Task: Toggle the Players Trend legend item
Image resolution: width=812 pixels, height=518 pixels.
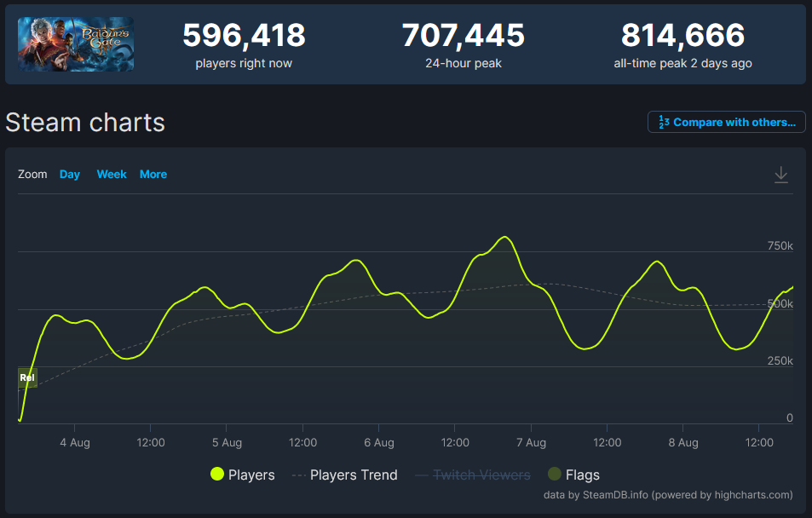Action: (x=345, y=475)
